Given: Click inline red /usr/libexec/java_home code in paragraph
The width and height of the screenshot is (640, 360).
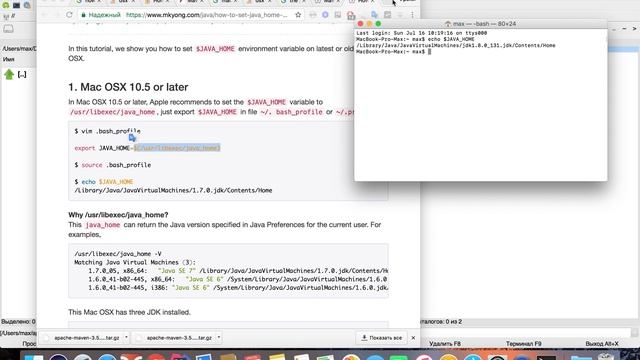Looking at the screenshot, I should click(113, 112).
